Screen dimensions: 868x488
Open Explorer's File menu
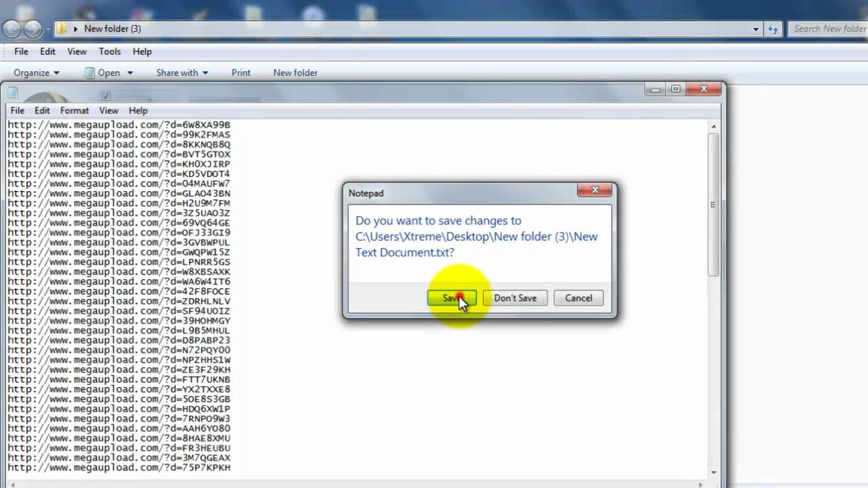[21, 52]
